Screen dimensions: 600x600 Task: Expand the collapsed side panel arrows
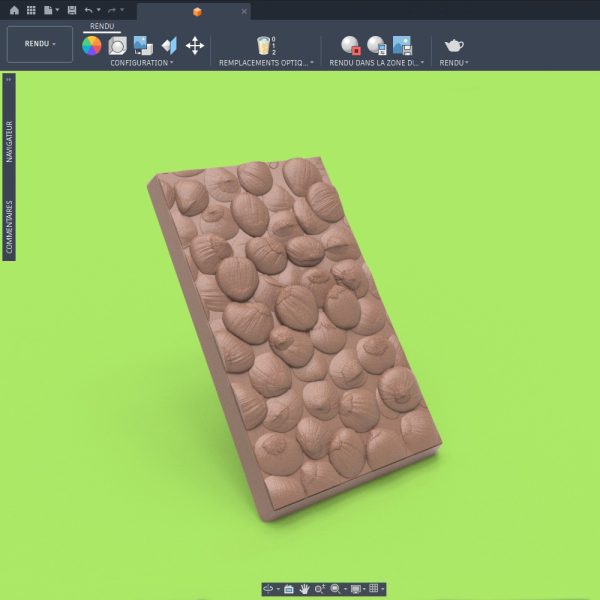(x=9, y=80)
